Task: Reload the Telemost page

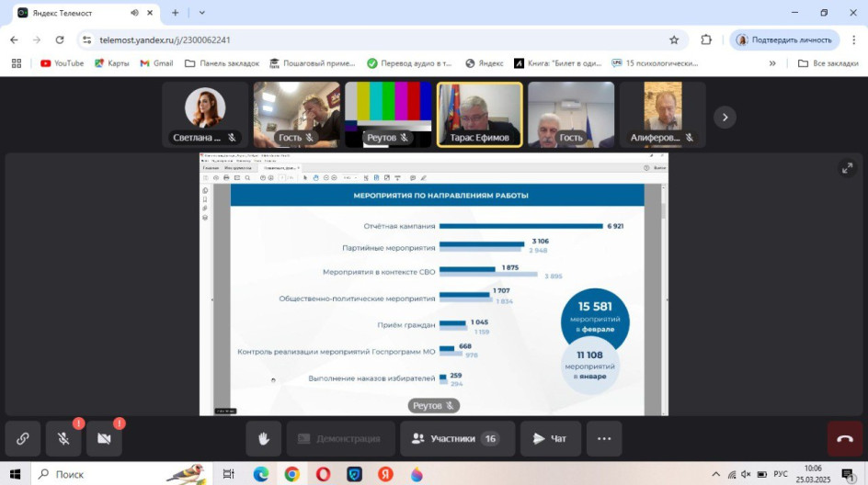Action: pos(60,40)
